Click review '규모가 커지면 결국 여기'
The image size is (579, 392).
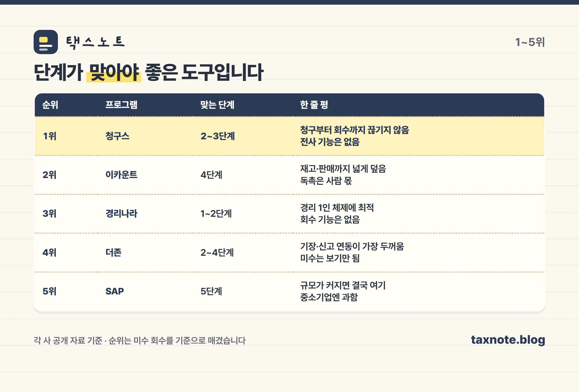coord(343,285)
